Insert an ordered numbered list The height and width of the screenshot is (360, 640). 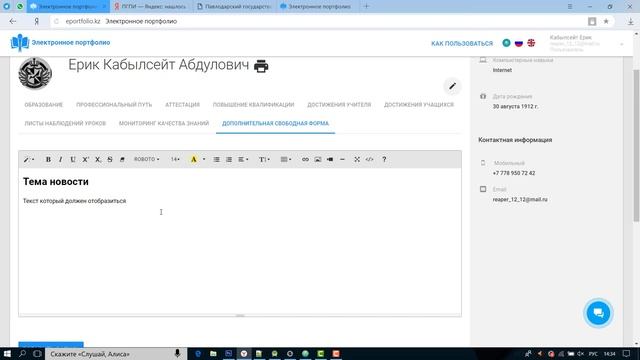(229, 160)
